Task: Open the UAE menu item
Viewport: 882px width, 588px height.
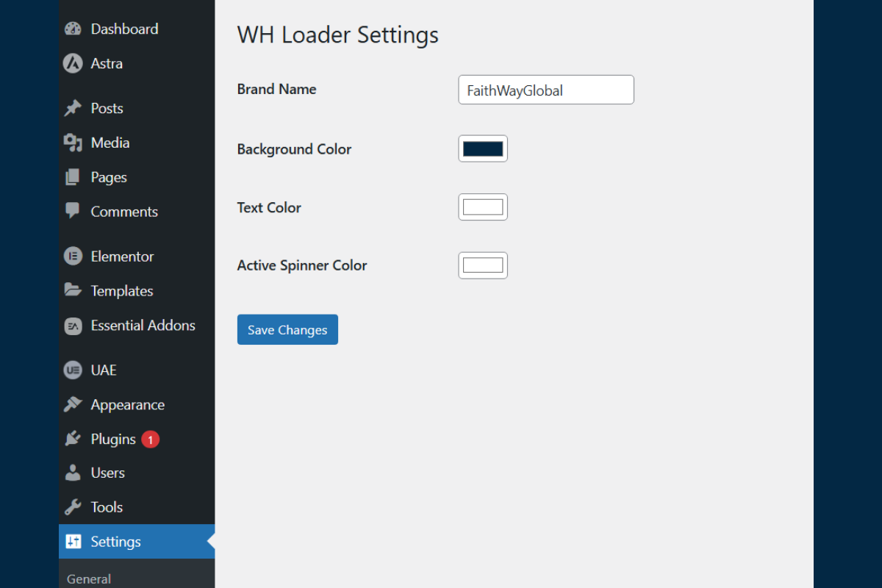Action: [x=104, y=370]
